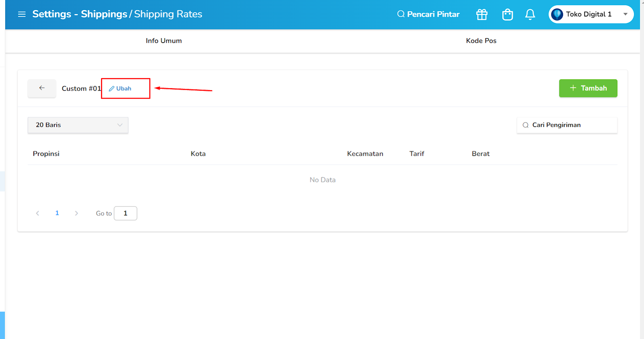This screenshot has width=644, height=339.
Task: Click the Custom #01 title text
Action: tap(81, 89)
